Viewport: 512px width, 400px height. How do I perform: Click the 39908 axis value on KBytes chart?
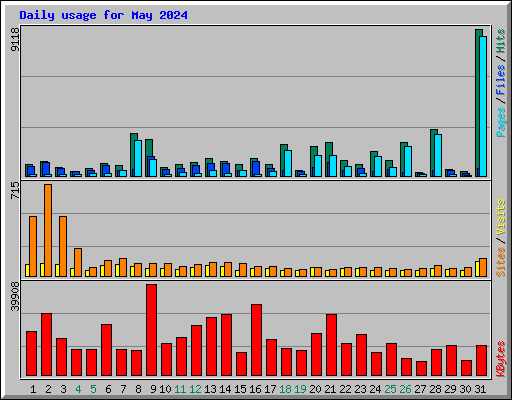coord(15,296)
